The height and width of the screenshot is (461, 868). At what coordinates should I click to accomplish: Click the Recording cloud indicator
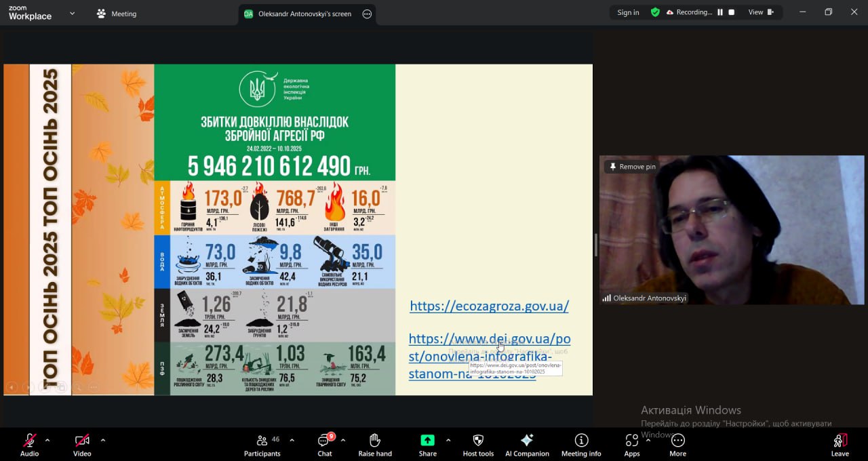[x=690, y=12]
